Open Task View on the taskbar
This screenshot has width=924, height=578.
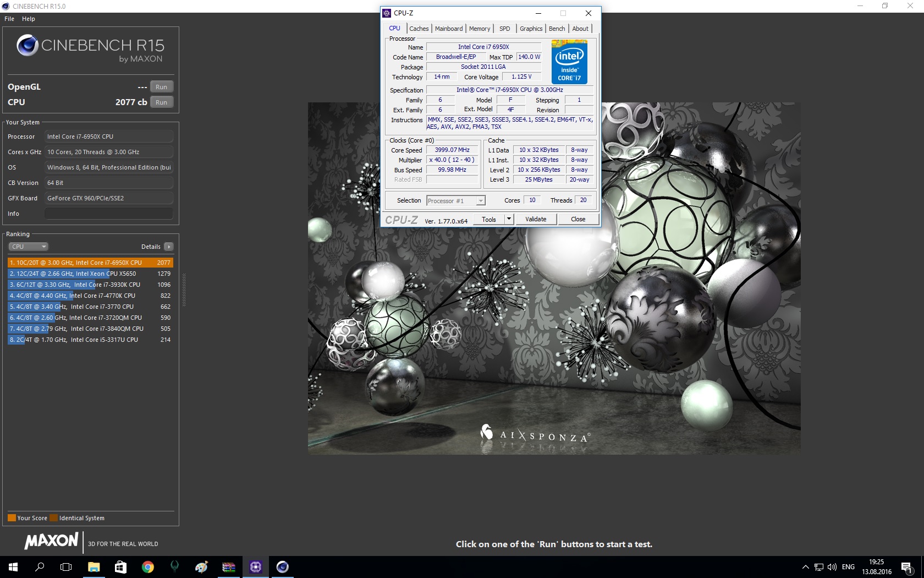click(x=66, y=566)
